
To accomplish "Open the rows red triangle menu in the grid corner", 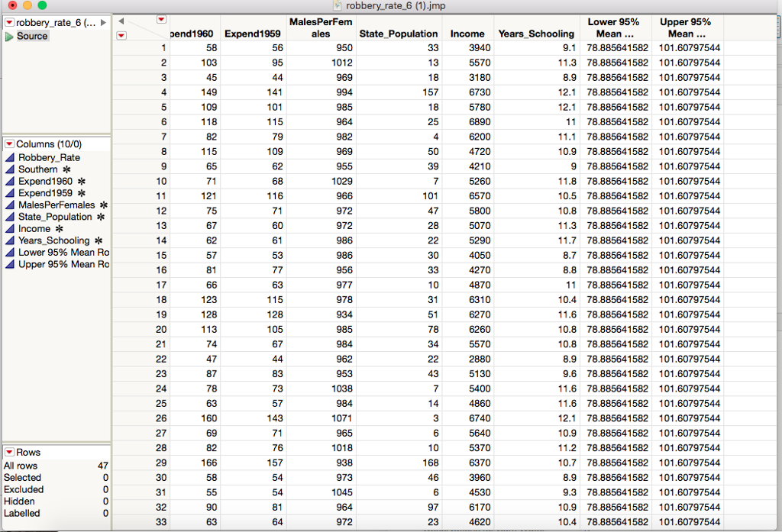I will click(x=121, y=35).
